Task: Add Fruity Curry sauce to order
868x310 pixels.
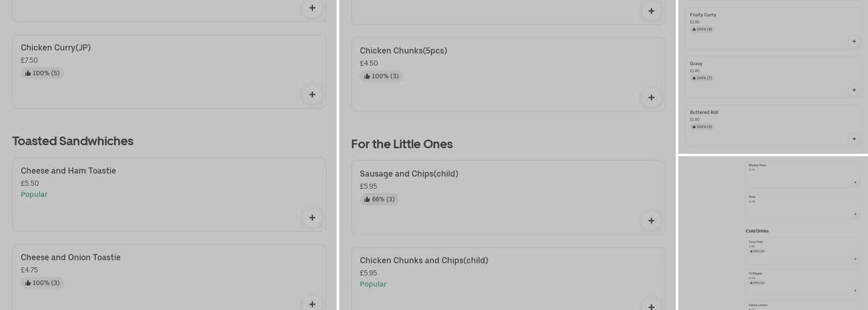Action: coord(854,42)
